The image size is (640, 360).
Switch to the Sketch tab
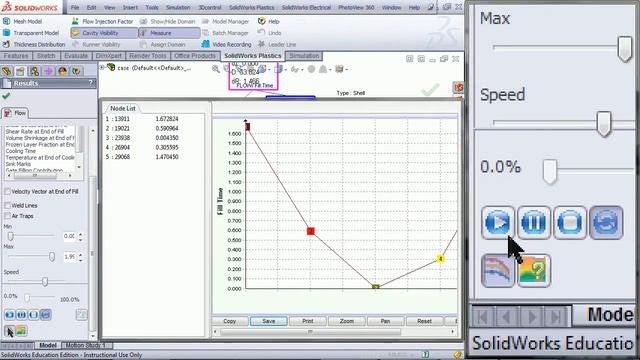coord(46,56)
